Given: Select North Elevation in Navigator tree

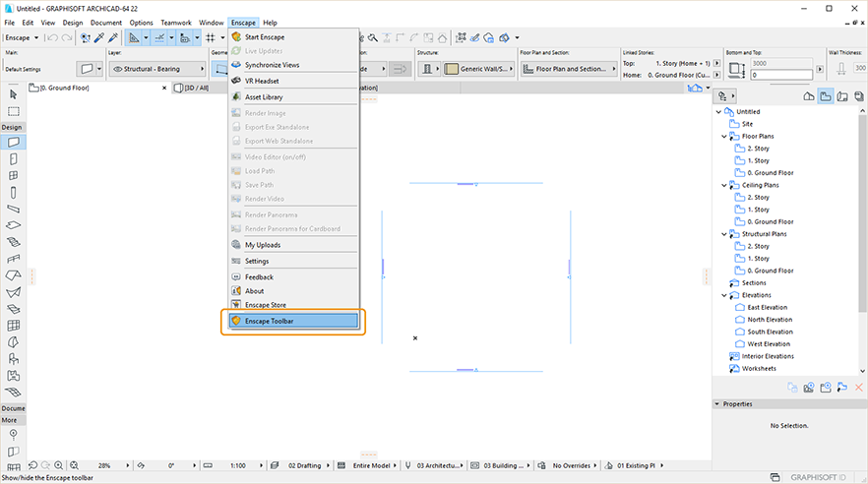Looking at the screenshot, I should click(x=769, y=320).
